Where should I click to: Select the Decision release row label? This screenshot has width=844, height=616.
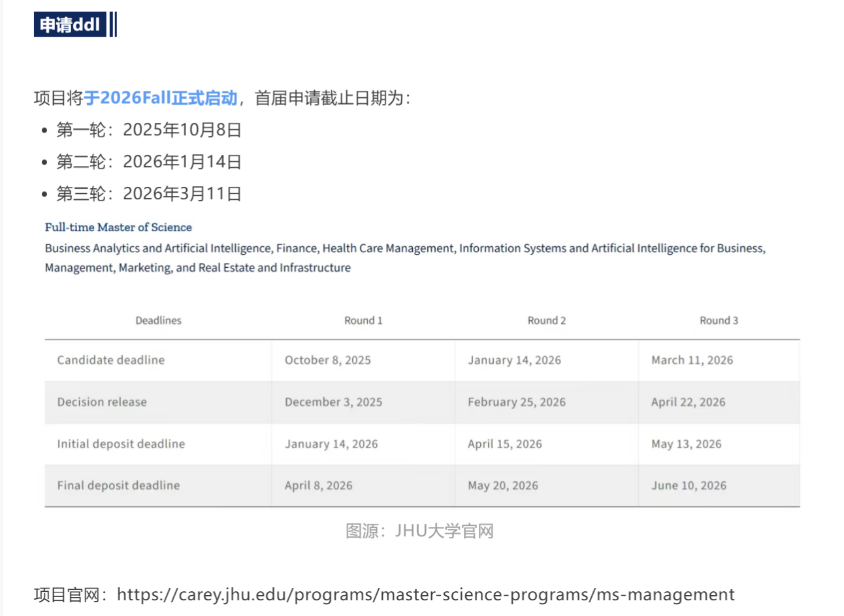tap(102, 402)
